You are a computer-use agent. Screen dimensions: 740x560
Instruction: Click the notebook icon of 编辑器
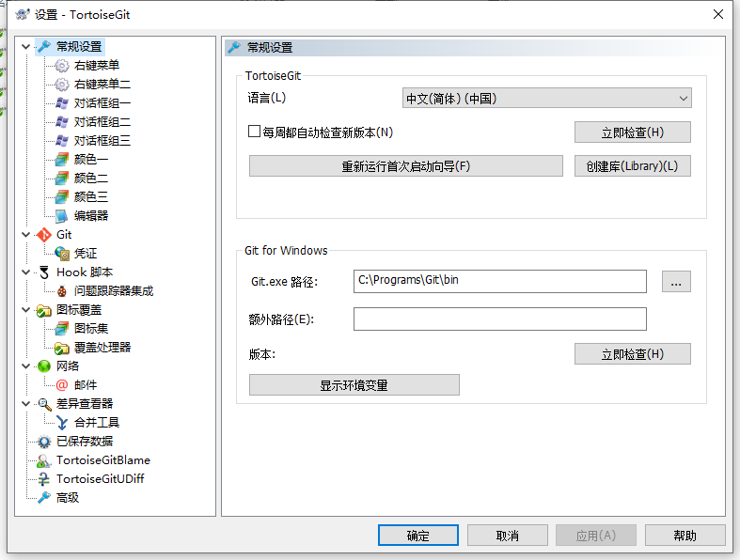coord(62,215)
